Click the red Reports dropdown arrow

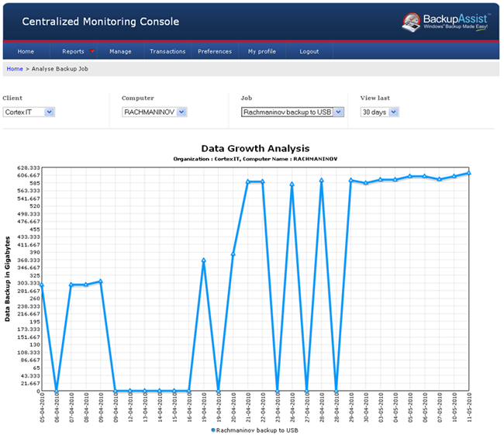(92, 51)
